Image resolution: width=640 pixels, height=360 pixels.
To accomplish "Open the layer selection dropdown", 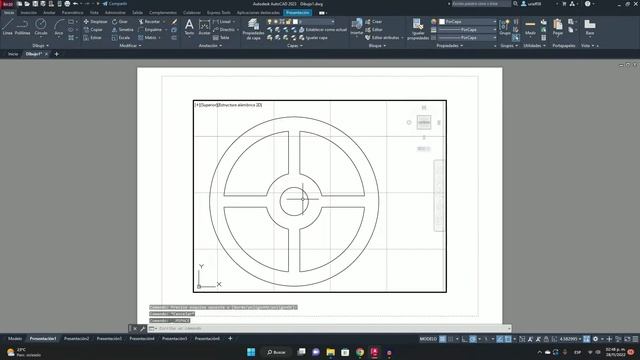I will 301,22.
